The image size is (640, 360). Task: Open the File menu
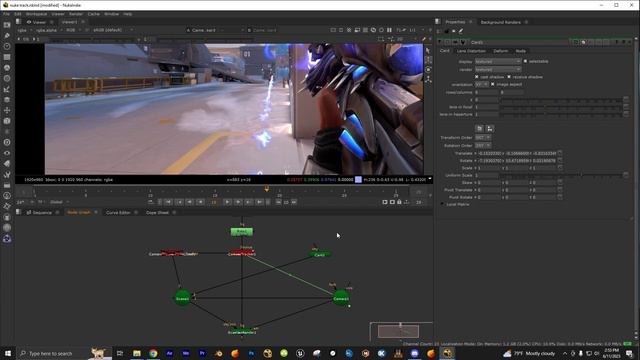tap(7, 14)
